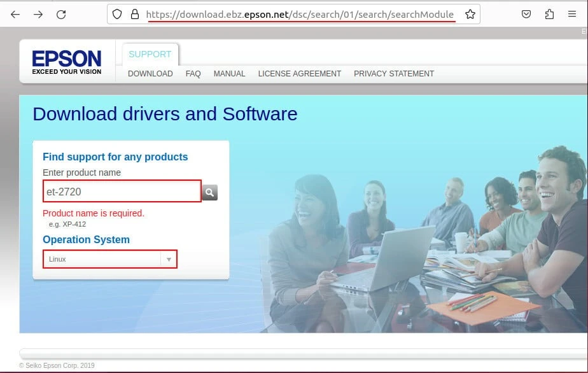Click the product name field containing et-2720

122,192
